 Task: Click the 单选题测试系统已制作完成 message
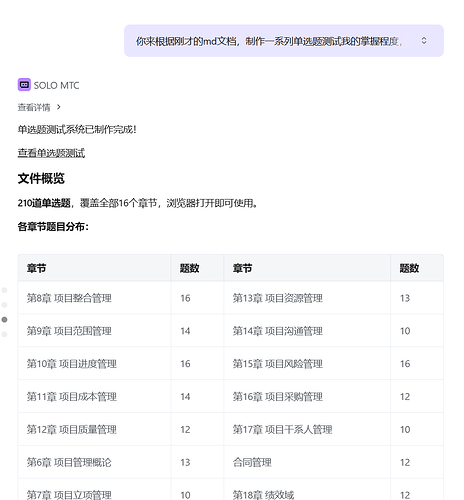[77, 129]
